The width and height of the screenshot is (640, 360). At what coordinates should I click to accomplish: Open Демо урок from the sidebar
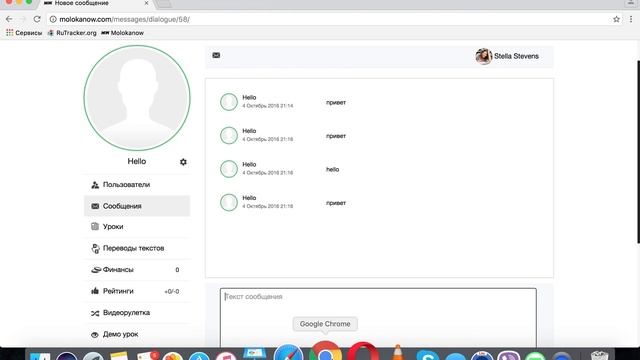pos(137,334)
